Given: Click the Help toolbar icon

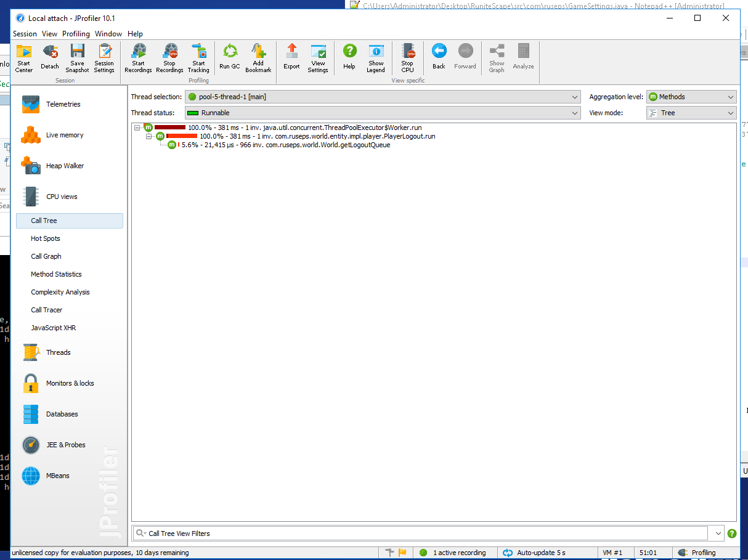Looking at the screenshot, I should tap(349, 58).
